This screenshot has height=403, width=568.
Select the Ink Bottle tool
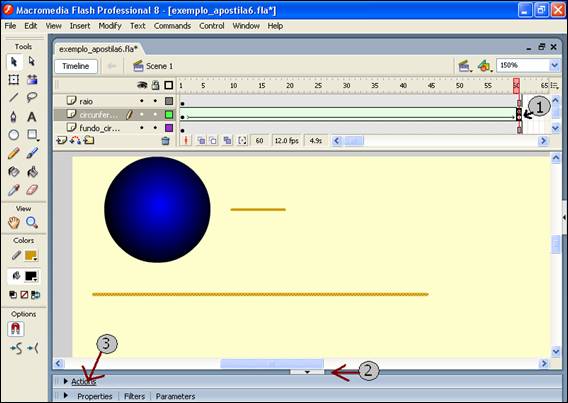14,171
